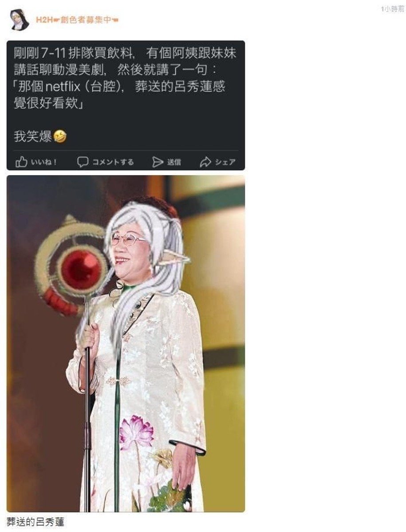
Task: Click the curved arrow share icon
Action: point(205,162)
